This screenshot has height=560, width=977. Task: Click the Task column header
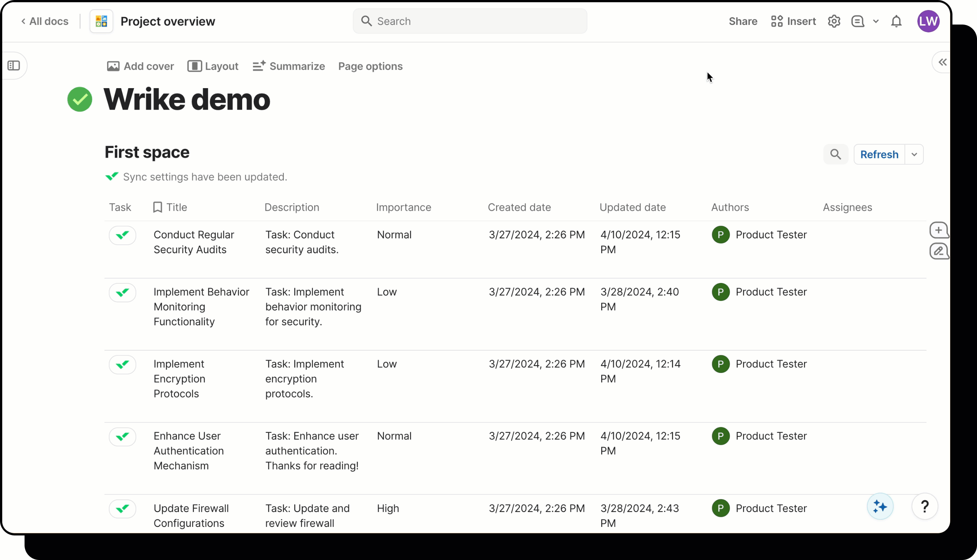(120, 207)
